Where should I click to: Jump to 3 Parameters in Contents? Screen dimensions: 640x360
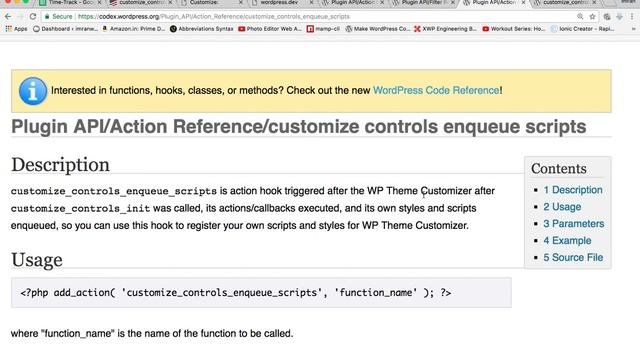click(x=573, y=224)
